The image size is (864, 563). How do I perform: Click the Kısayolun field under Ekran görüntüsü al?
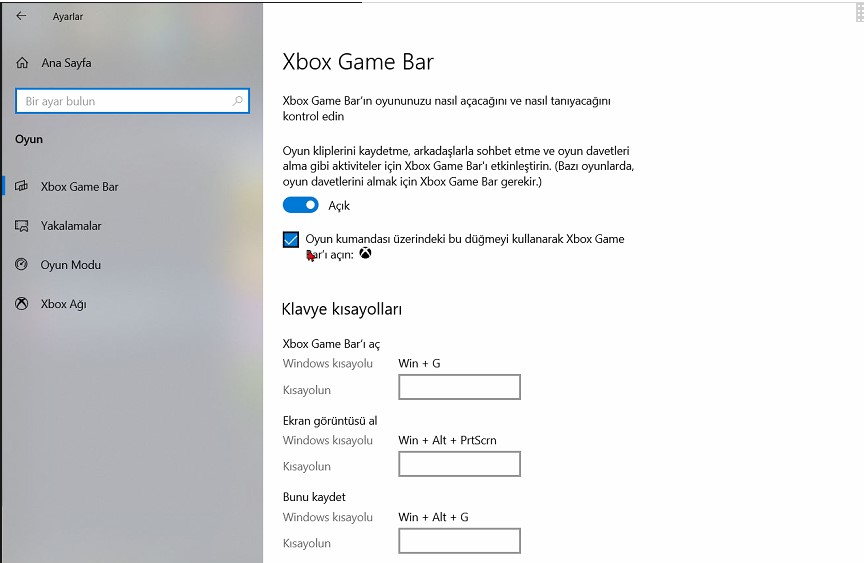click(459, 464)
